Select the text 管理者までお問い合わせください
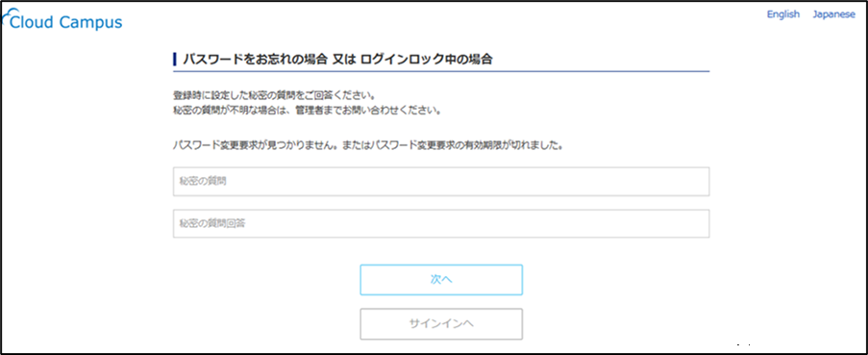Screen dimensions: 868x355 tap(367, 111)
